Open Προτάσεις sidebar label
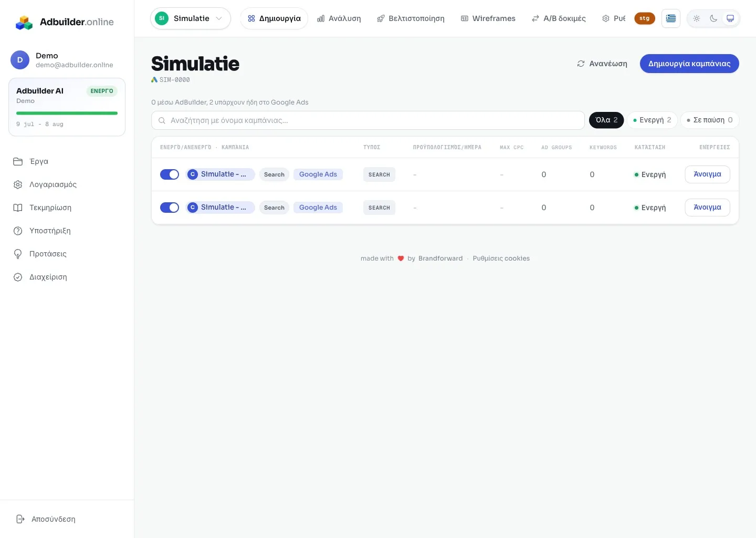This screenshot has width=756, height=538. point(48,254)
